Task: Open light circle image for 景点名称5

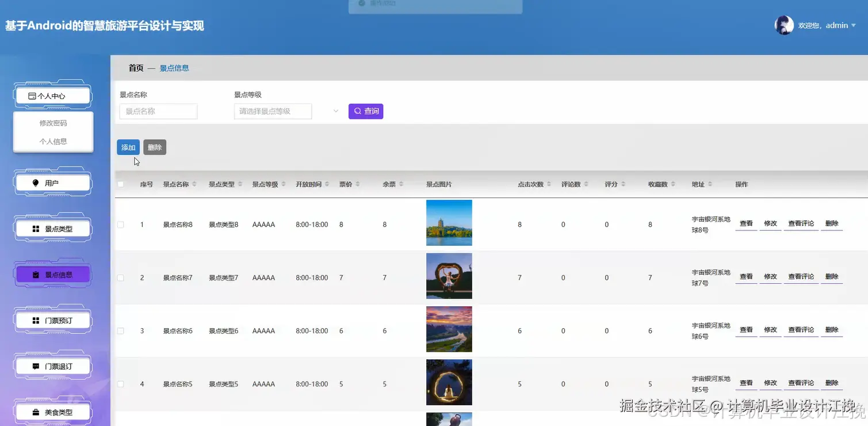Action: pos(449,382)
